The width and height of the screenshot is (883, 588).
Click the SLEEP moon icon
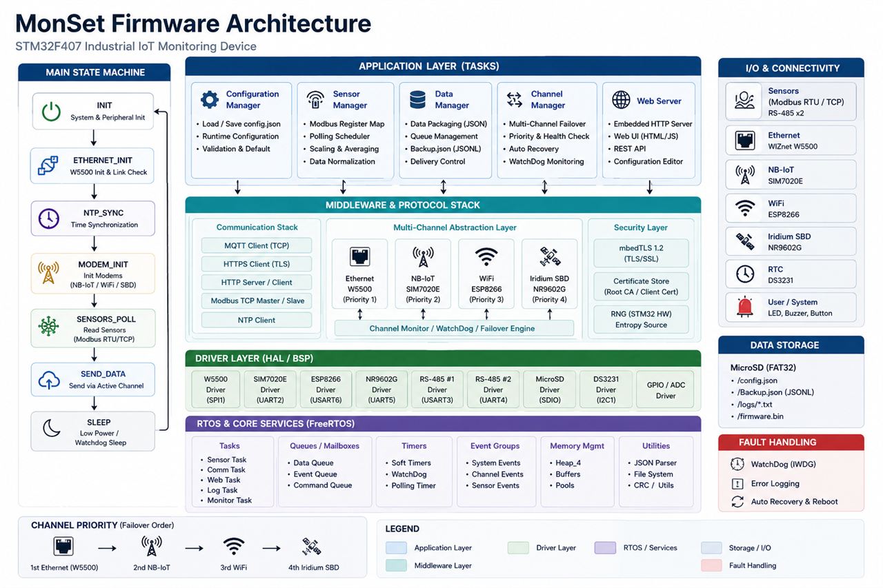[52, 429]
